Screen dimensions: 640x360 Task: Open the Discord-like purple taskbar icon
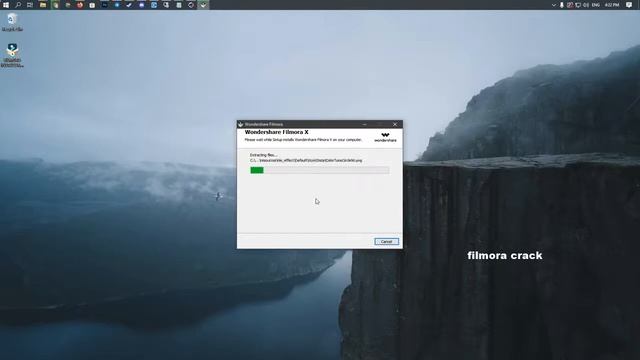click(142, 5)
